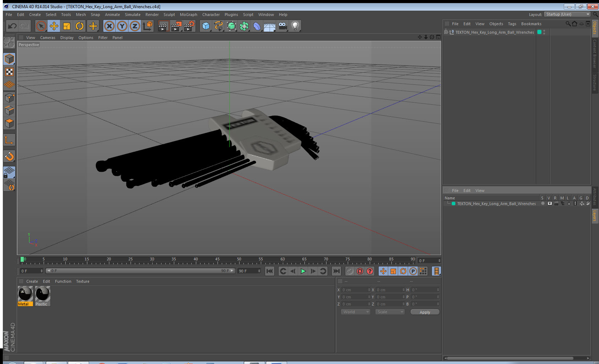Select the Scale tool in top toolbar

click(67, 26)
